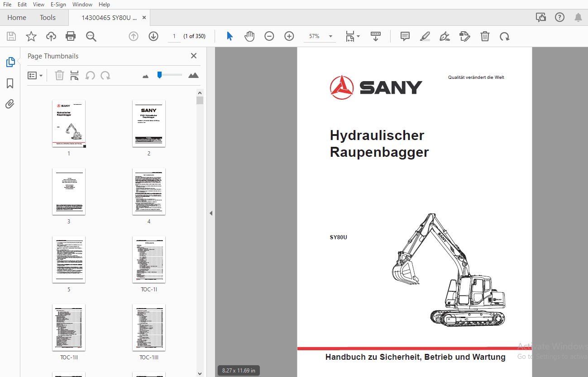This screenshot has height=377, width=588.
Task: Open the find text magnifier tool
Action: point(91,36)
